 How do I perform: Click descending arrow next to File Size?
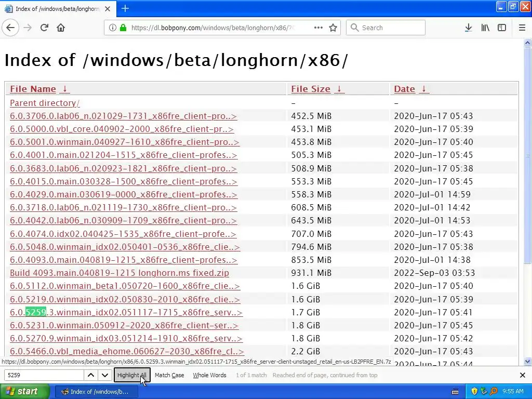339,89
